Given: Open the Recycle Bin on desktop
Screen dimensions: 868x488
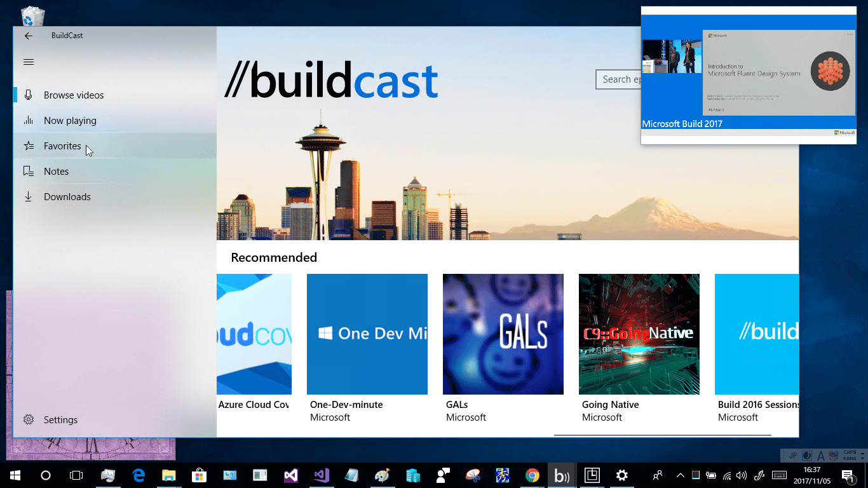Looking at the screenshot, I should point(32,15).
